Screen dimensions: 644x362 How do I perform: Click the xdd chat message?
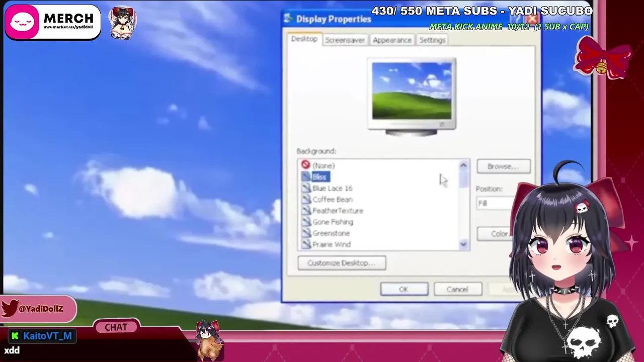click(x=12, y=350)
